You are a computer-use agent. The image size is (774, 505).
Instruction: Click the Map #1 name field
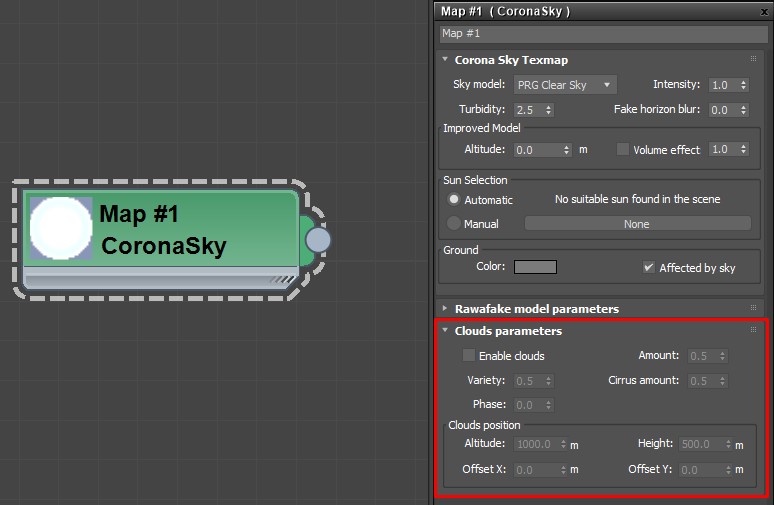point(604,34)
